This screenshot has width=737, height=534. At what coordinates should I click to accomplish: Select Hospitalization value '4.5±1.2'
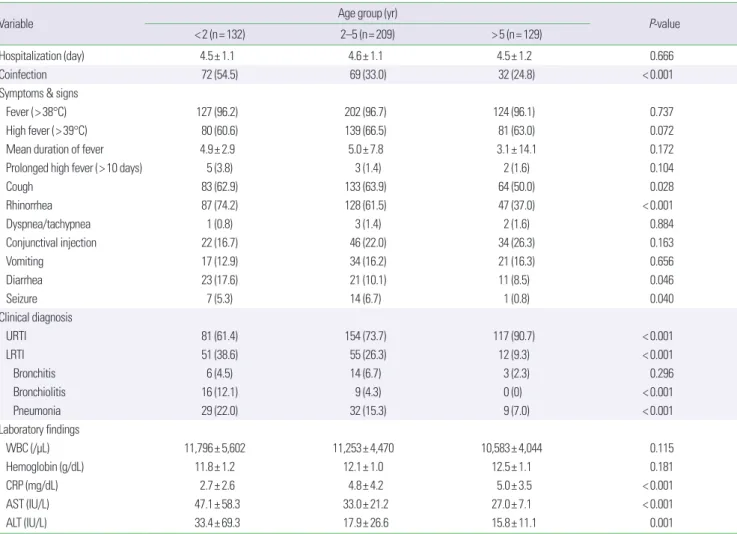point(514,56)
